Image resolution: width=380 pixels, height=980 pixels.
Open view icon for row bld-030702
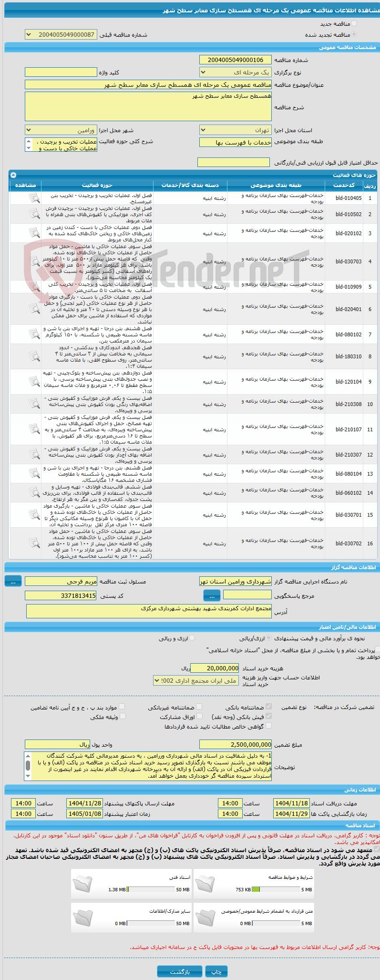pyautogui.click(x=34, y=543)
